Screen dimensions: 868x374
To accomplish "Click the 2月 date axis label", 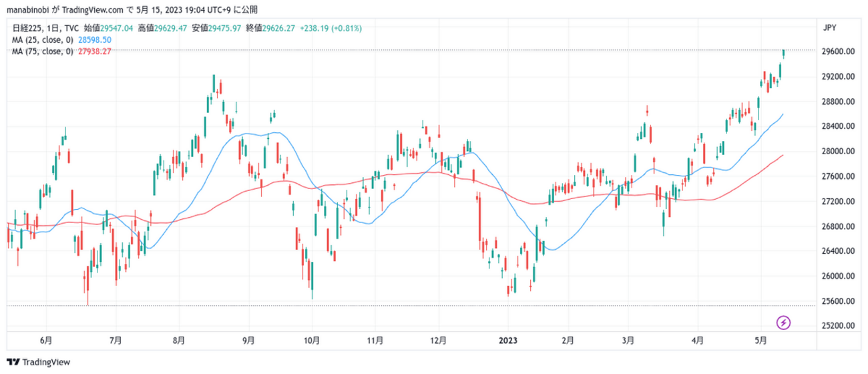I will coord(568,340).
